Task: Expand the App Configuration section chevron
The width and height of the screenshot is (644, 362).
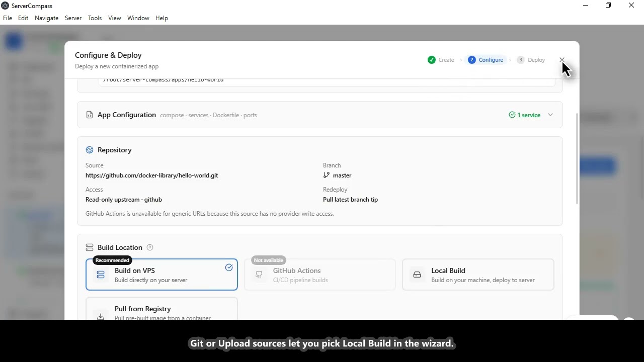Action: [550, 115]
